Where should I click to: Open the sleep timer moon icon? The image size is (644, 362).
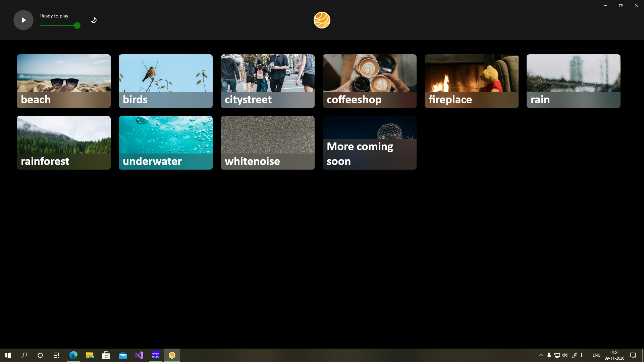94,20
